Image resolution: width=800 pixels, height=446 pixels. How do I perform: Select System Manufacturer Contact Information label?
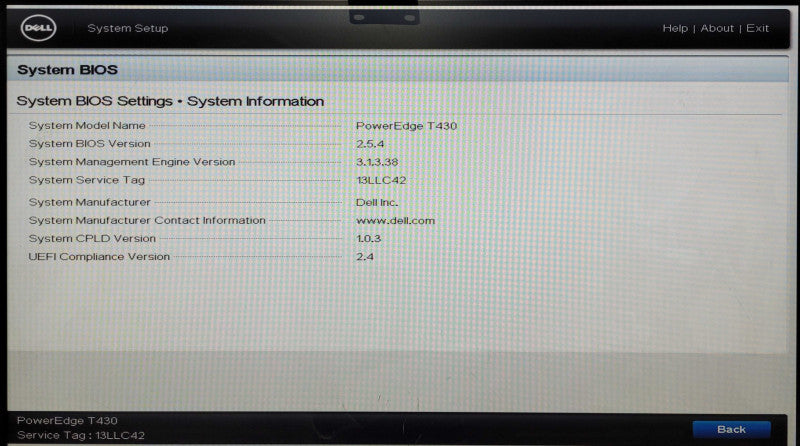(147, 220)
